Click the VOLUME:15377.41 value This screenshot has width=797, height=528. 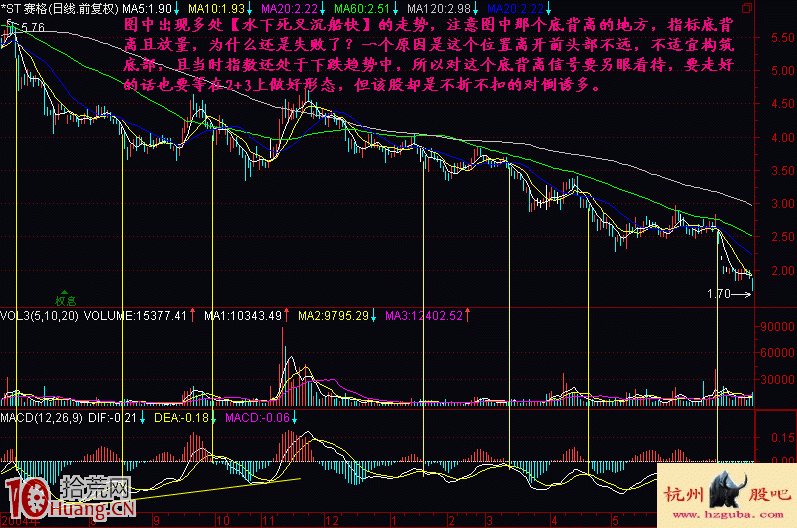pyautogui.click(x=135, y=316)
